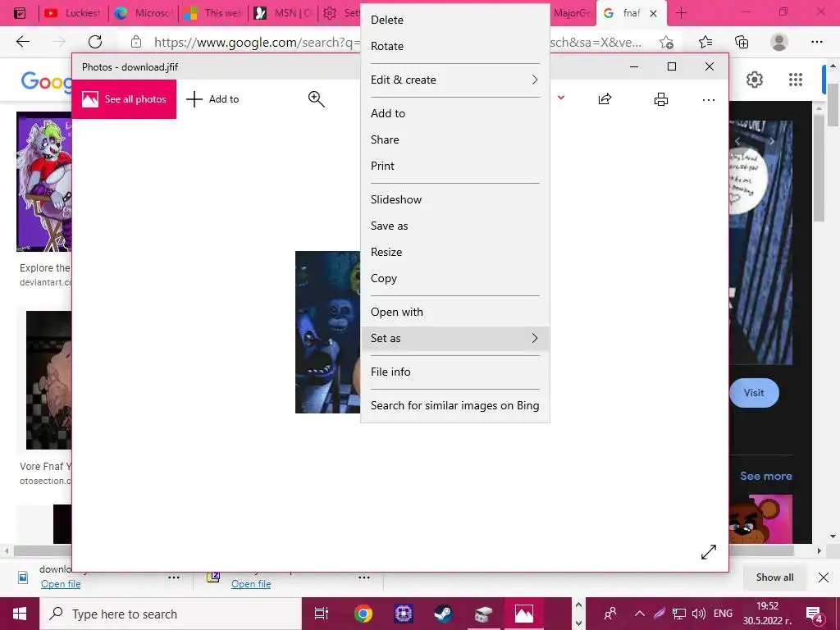
Task: Click Show all downloads button
Action: [x=774, y=577]
